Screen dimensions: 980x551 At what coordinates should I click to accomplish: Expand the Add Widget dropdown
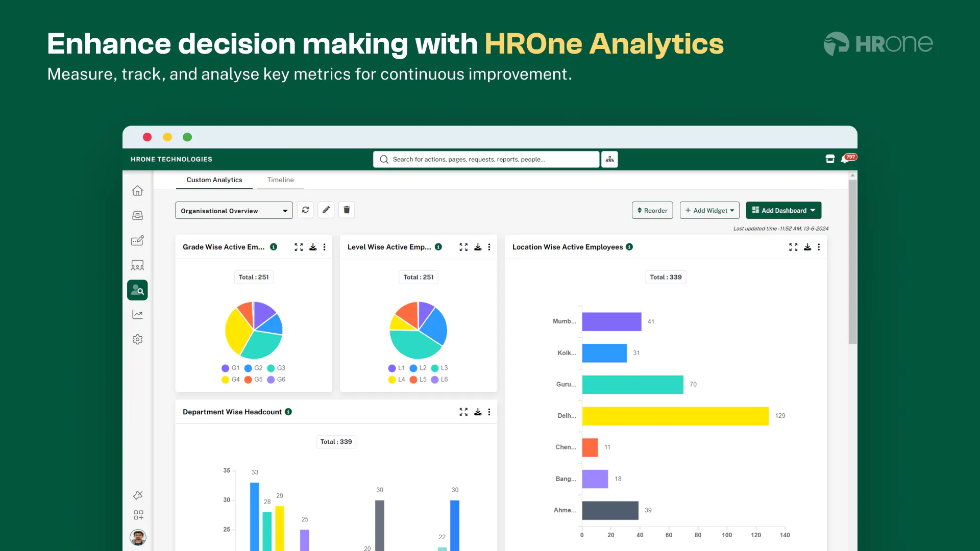[x=709, y=210]
